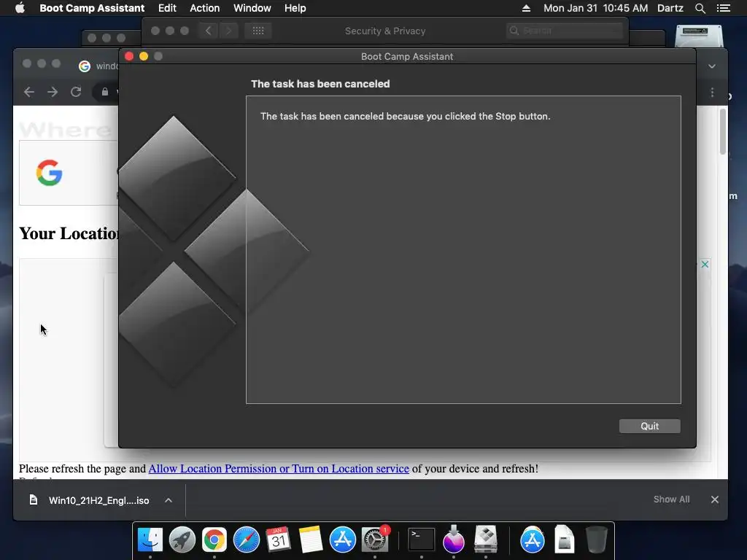Minimize Boot Camp Assistant with yellow button
Viewport: 747px width, 560px height.
click(144, 56)
